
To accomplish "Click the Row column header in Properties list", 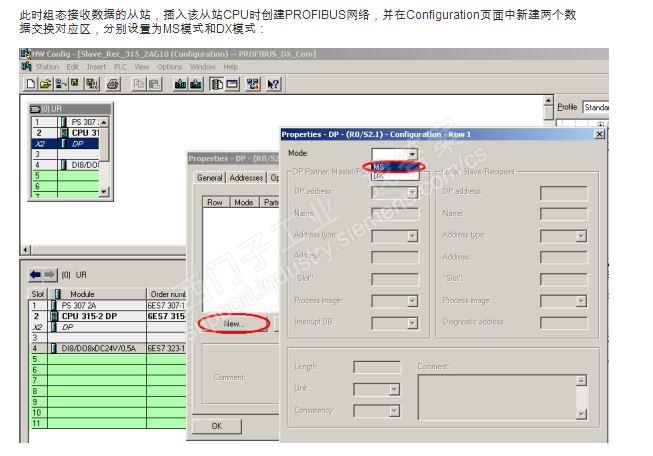I will pos(215,202).
